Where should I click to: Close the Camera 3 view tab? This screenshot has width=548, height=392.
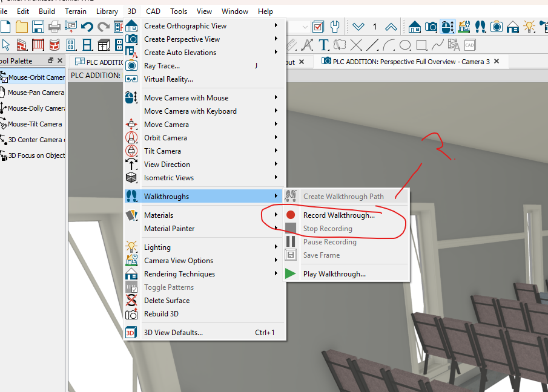click(497, 62)
